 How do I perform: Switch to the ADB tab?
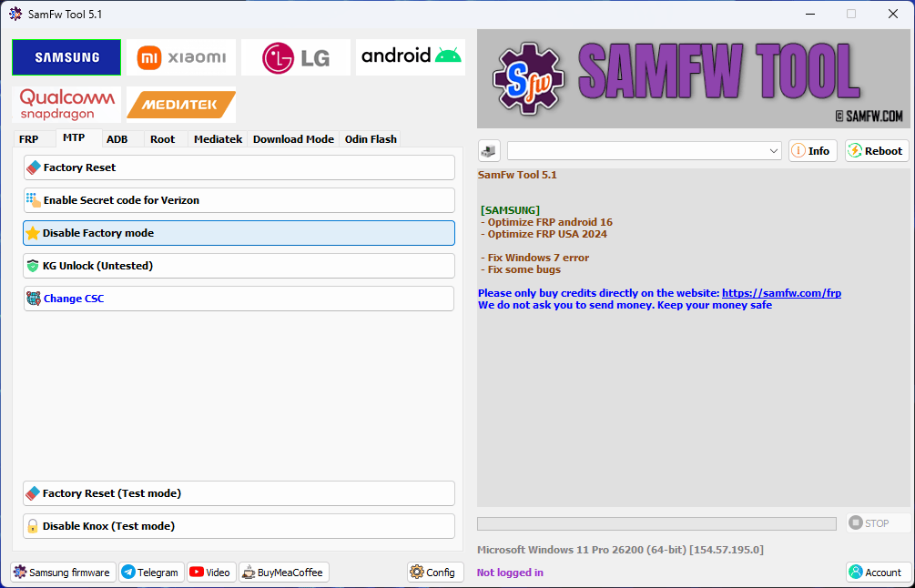point(117,139)
